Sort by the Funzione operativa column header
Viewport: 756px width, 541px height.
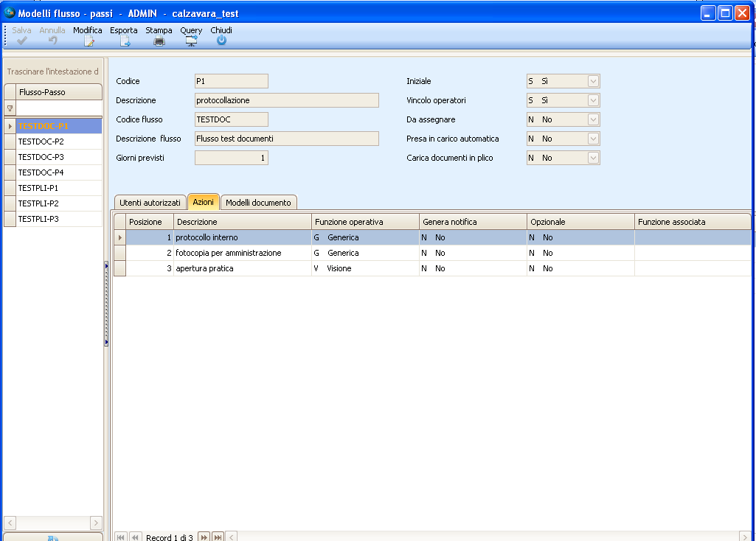365,222
